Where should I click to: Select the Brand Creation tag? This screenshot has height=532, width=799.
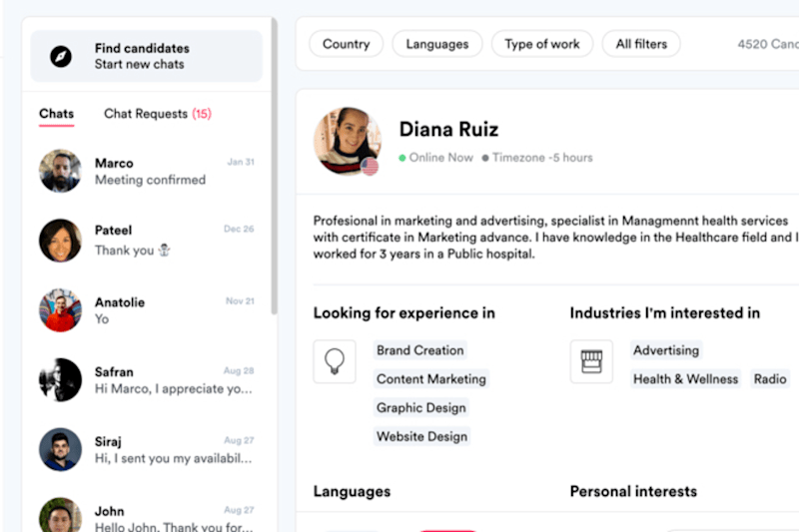(x=419, y=350)
